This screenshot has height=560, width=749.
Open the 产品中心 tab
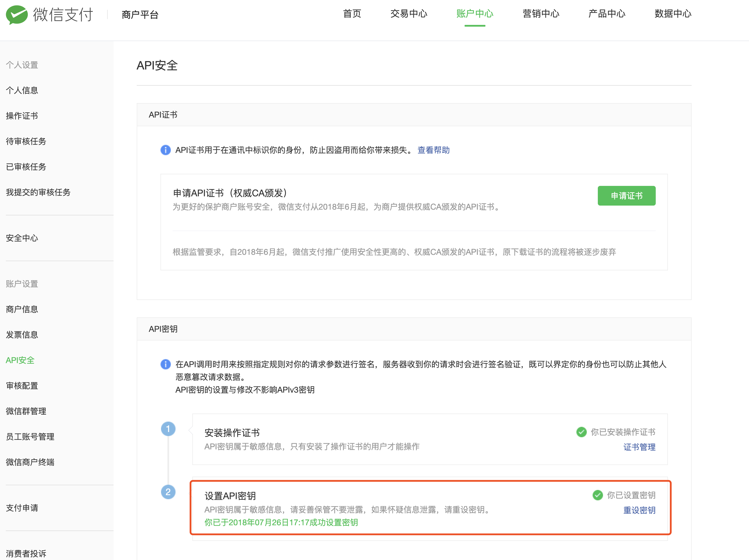[x=607, y=14]
